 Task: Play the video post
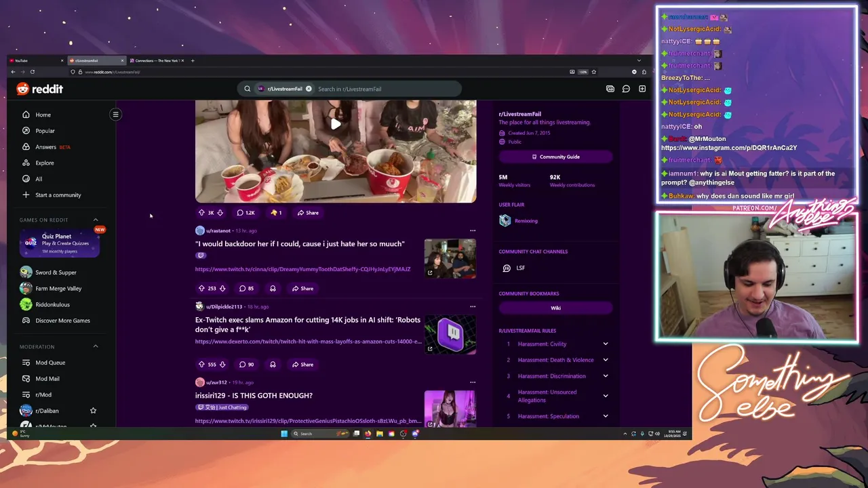[x=336, y=124]
